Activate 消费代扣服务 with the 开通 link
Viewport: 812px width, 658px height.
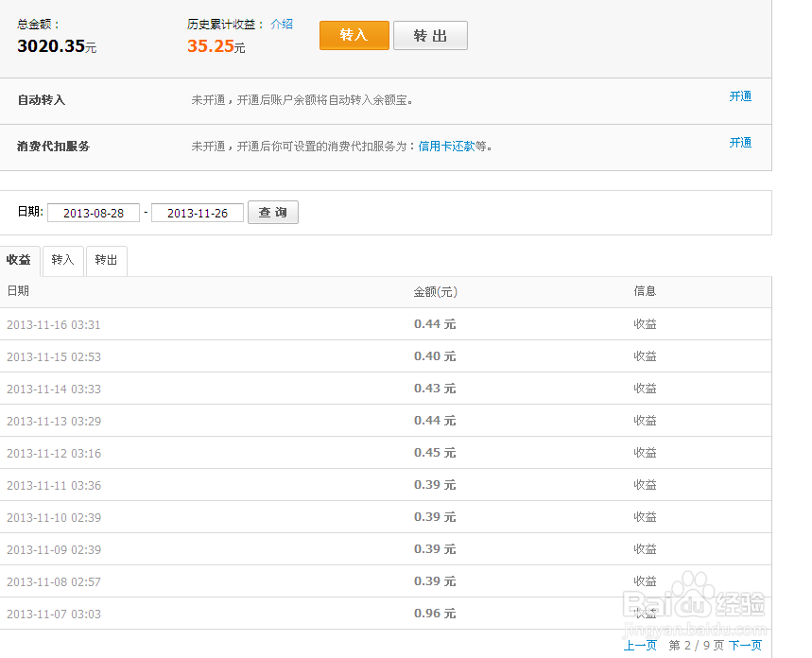(741, 143)
